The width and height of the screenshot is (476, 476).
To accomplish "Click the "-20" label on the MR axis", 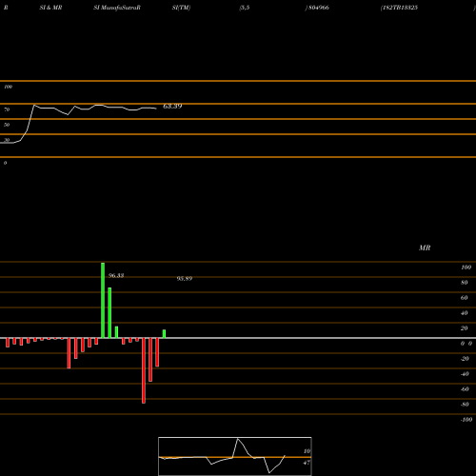I will pyautogui.click(x=465, y=359).
